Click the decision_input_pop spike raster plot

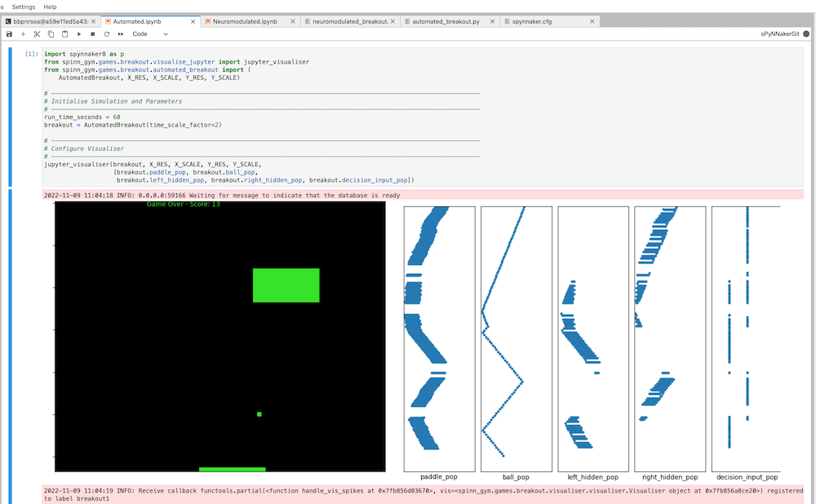(x=746, y=338)
